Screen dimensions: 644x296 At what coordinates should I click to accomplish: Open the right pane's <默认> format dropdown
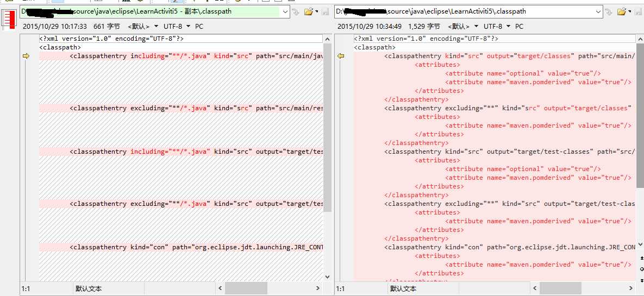pos(463,26)
